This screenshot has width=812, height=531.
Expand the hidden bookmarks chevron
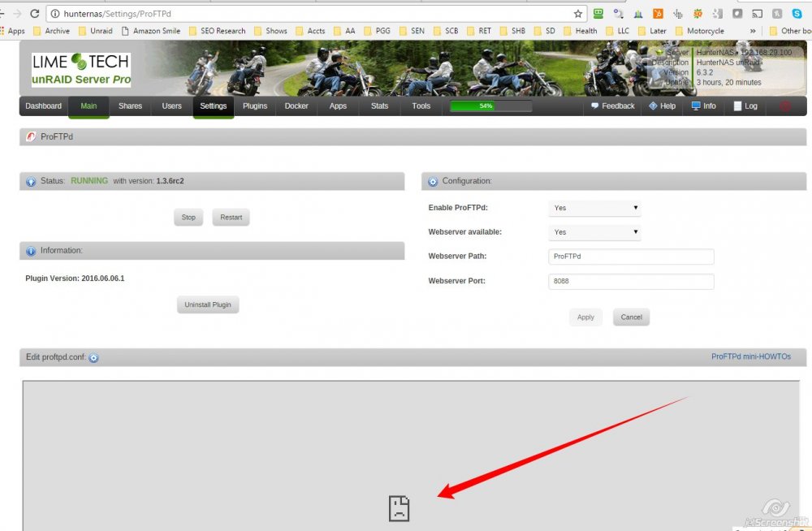(x=753, y=31)
